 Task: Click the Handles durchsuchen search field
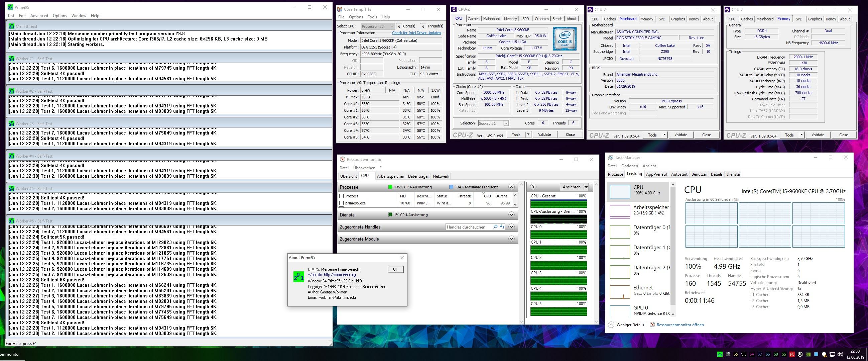[x=468, y=227]
